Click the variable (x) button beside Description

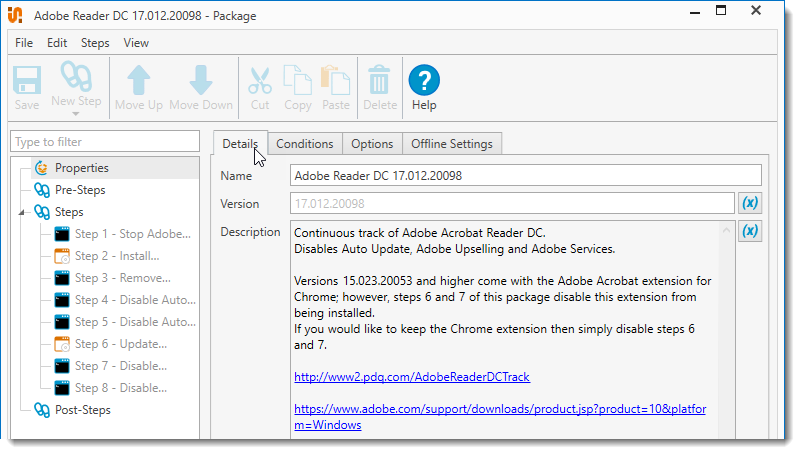coord(750,232)
